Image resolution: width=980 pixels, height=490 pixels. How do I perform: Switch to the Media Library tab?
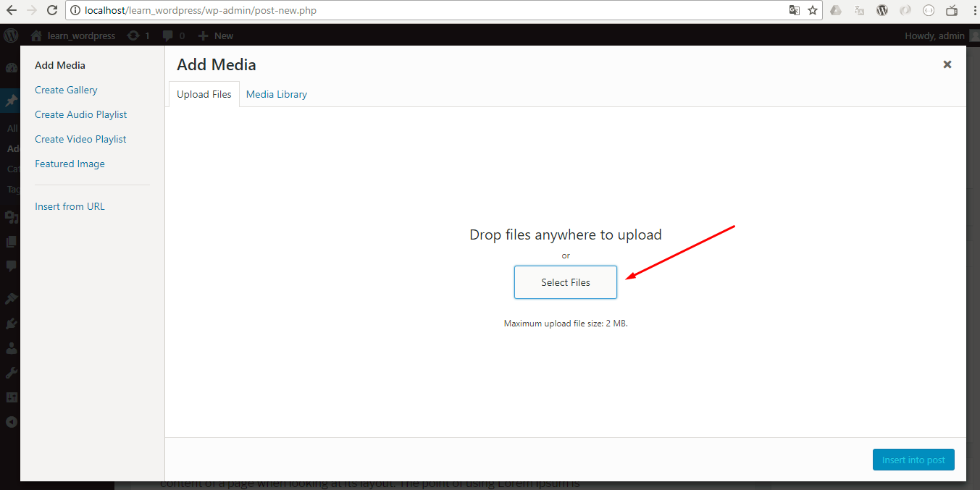tap(277, 94)
